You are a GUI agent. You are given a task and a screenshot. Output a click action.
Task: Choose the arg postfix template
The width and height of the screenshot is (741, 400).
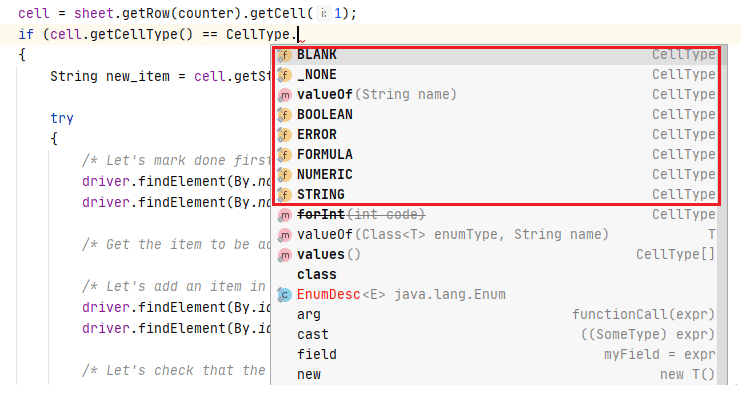pyautogui.click(x=308, y=315)
